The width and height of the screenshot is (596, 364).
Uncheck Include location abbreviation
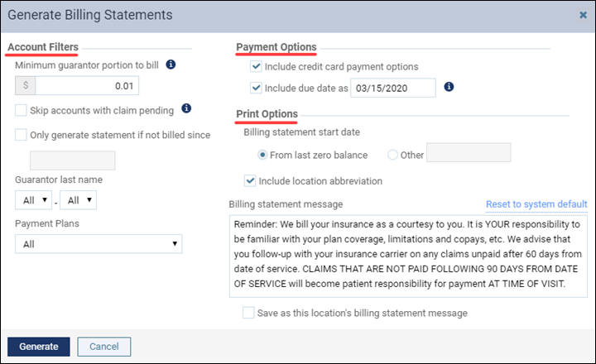(x=250, y=181)
